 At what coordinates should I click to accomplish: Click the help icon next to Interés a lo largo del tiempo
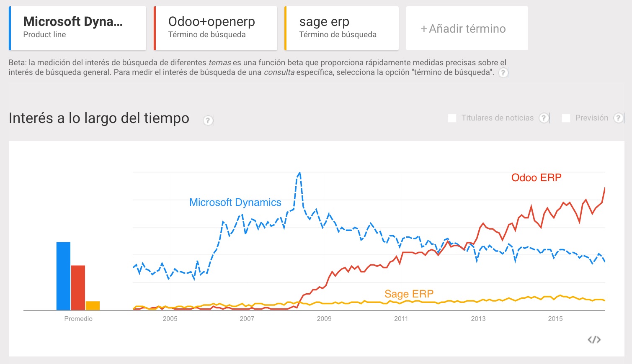(207, 120)
